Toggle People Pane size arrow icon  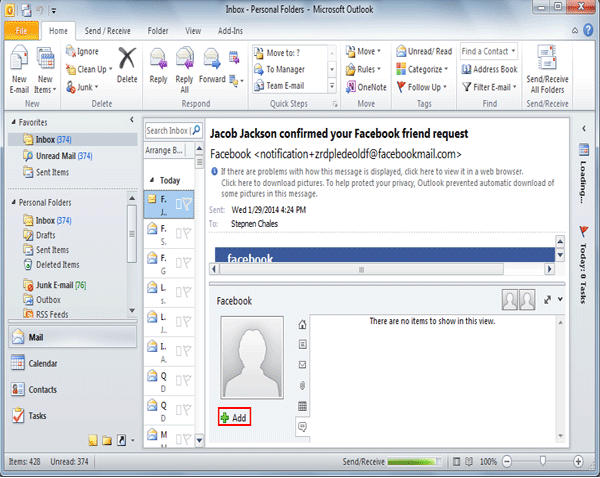click(548, 300)
